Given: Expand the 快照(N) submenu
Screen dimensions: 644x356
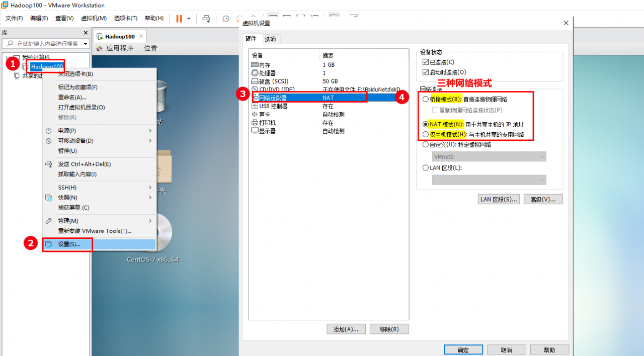Looking at the screenshot, I should click(x=150, y=198).
